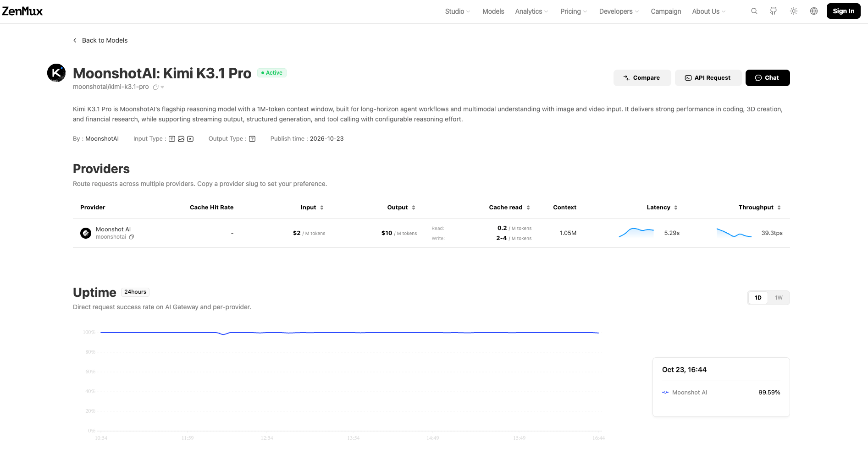Image resolution: width=868 pixels, height=454 pixels.
Task: Open dropdown arrow beside model slug
Action: click(162, 87)
